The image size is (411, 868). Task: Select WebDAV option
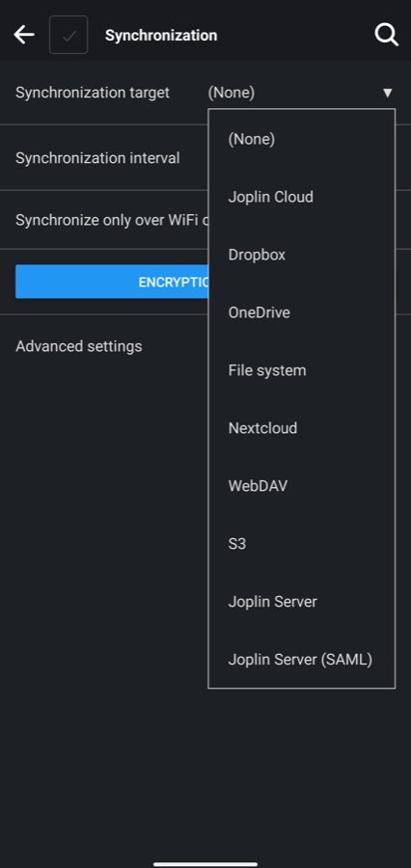tap(301, 485)
